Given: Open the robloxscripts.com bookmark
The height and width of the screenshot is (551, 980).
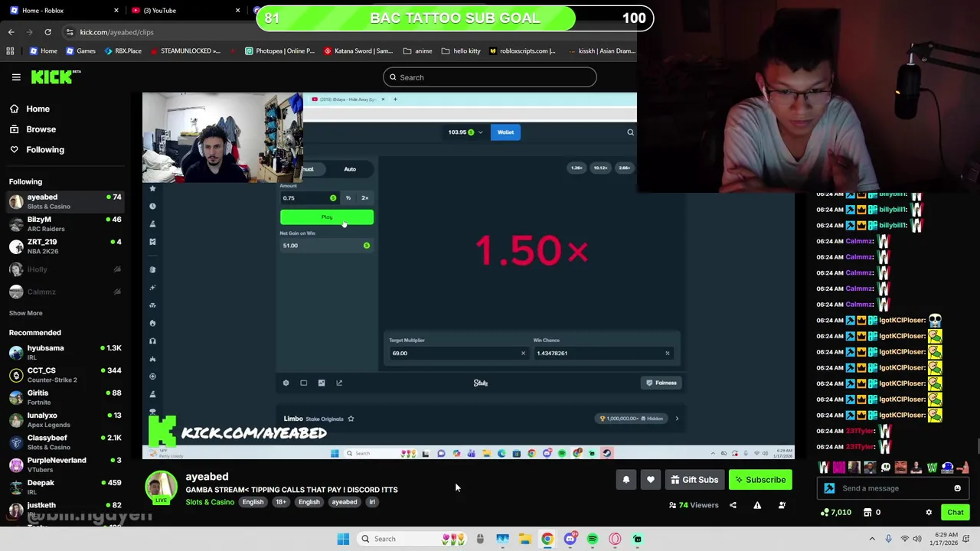Looking at the screenshot, I should pyautogui.click(x=522, y=51).
